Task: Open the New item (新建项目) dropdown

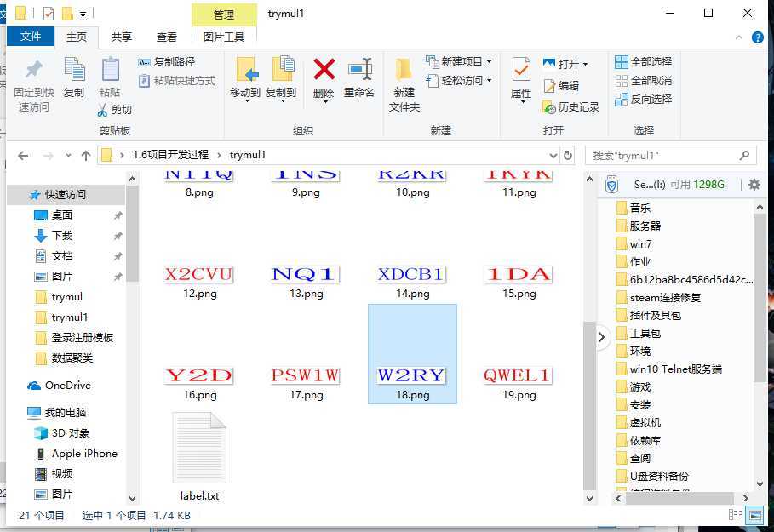Action: (x=459, y=61)
